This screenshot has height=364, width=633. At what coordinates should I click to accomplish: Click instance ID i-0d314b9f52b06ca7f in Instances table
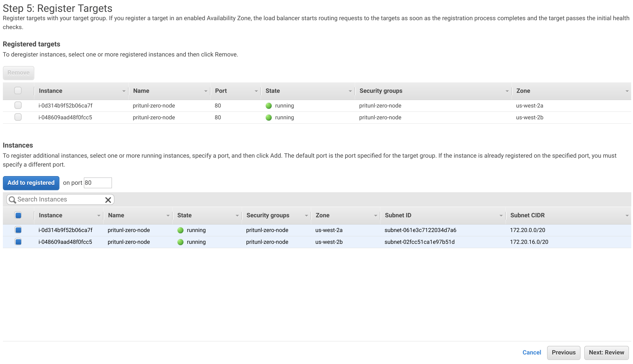pos(65,230)
